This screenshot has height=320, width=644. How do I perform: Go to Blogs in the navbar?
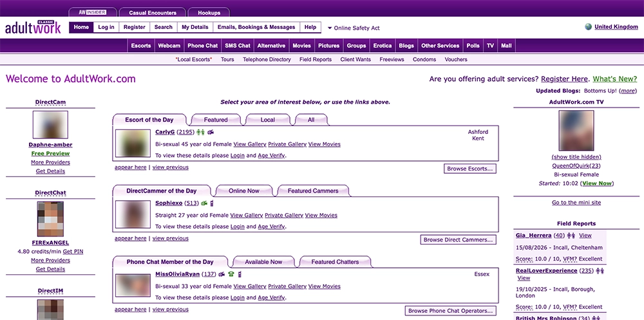(406, 46)
